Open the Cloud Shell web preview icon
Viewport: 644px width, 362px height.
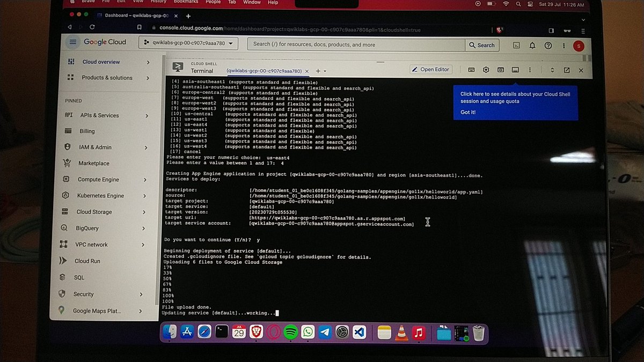click(x=500, y=70)
